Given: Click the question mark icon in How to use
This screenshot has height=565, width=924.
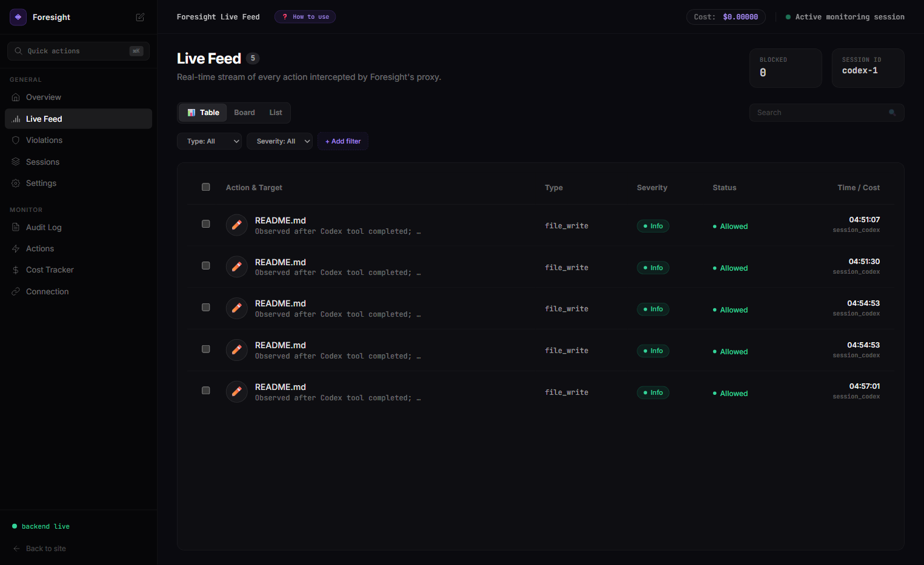Looking at the screenshot, I should (x=285, y=17).
